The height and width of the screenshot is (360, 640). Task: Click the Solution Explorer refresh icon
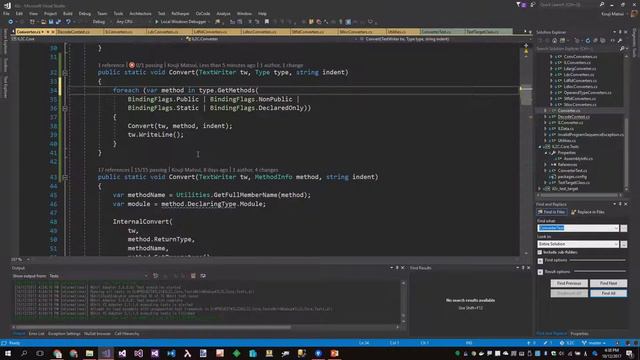(587, 40)
